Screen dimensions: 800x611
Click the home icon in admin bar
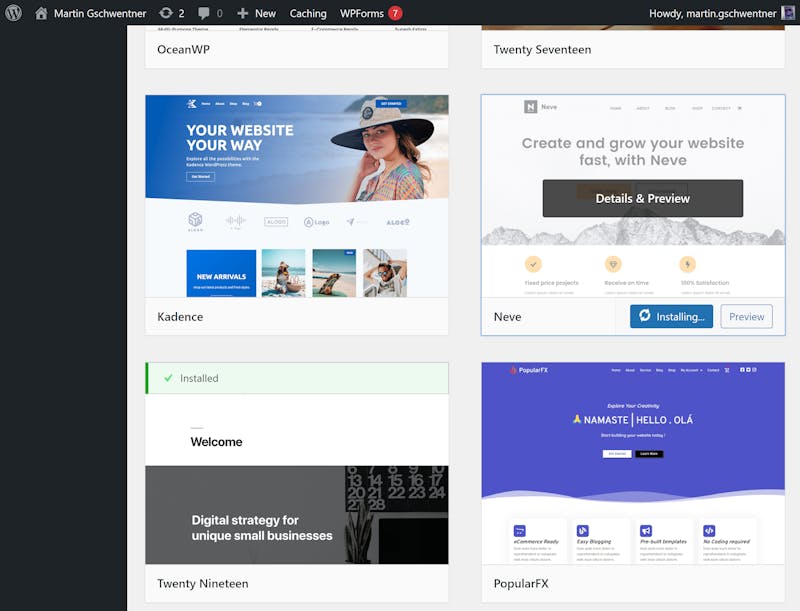pos(41,13)
